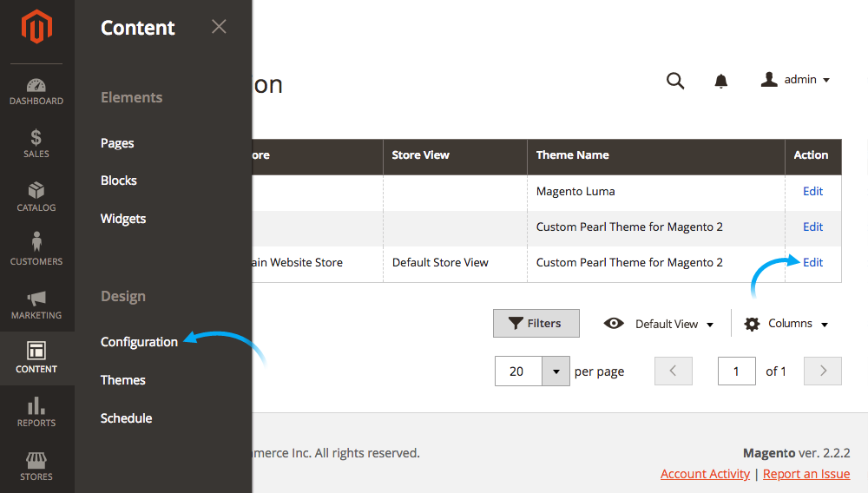This screenshot has height=493, width=868.
Task: Open the Sales sidebar section
Action: pos(36,144)
